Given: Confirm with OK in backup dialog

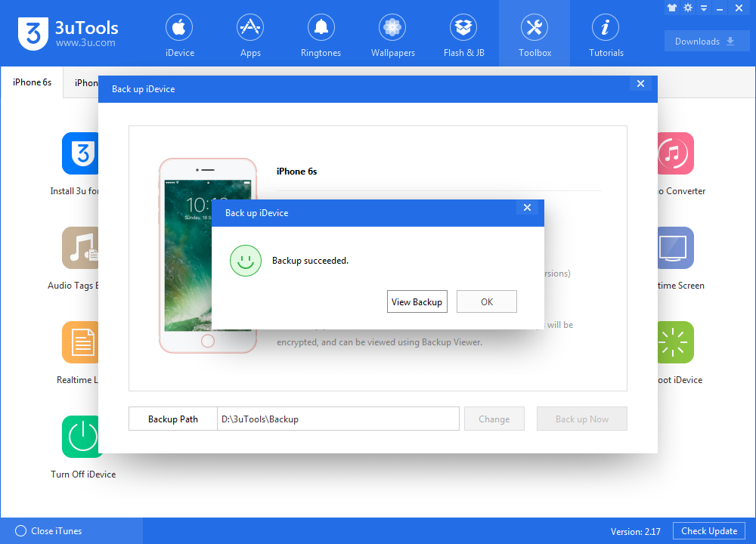Looking at the screenshot, I should click(x=486, y=301).
